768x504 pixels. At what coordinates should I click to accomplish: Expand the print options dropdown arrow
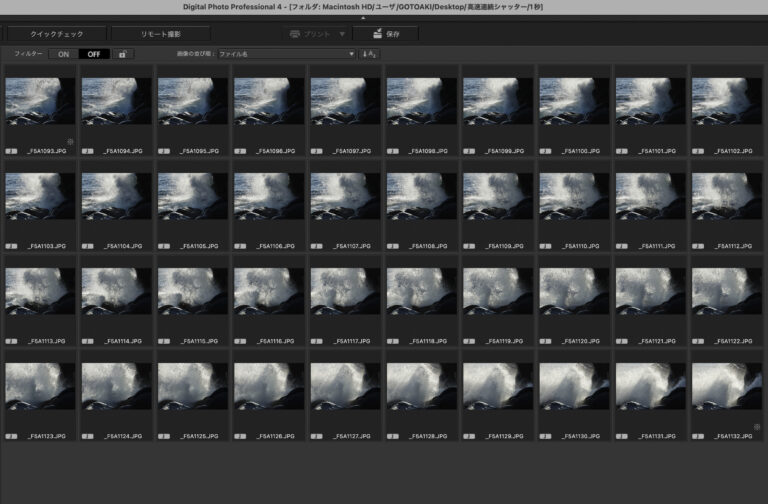pyautogui.click(x=342, y=34)
